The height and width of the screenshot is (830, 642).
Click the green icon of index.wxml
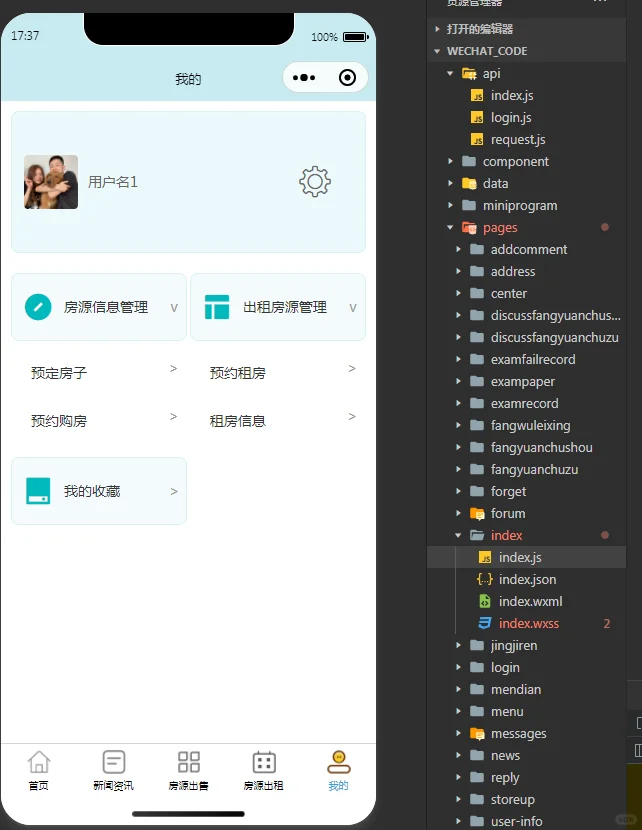485,601
